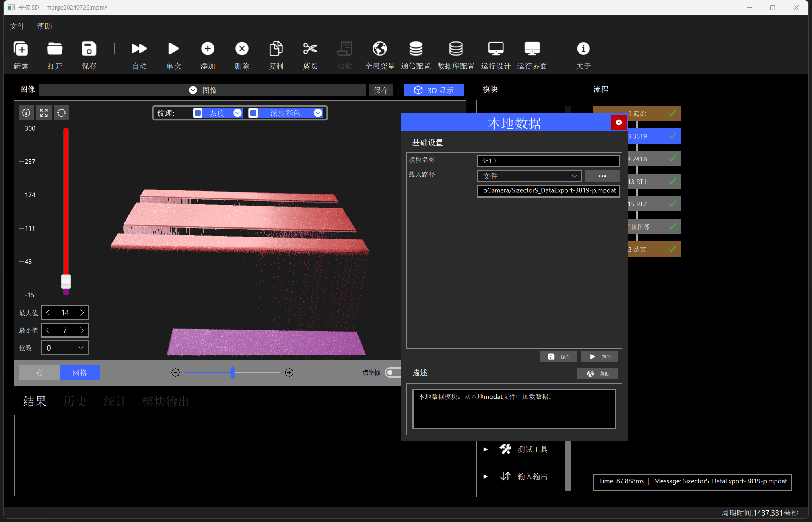812x522 pixels.
Task: Select the 15 RT2 flow node
Action: [x=654, y=204]
